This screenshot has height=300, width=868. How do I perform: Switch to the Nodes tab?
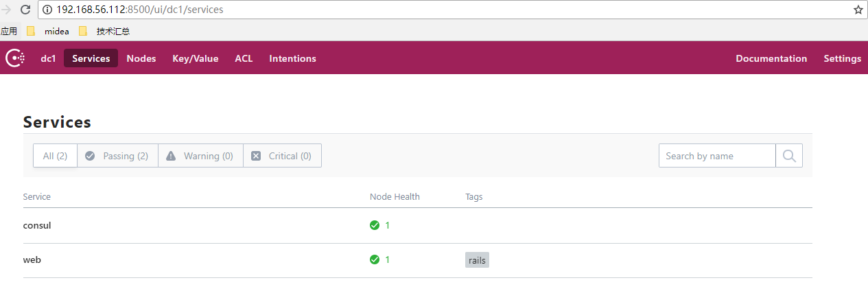tap(141, 58)
